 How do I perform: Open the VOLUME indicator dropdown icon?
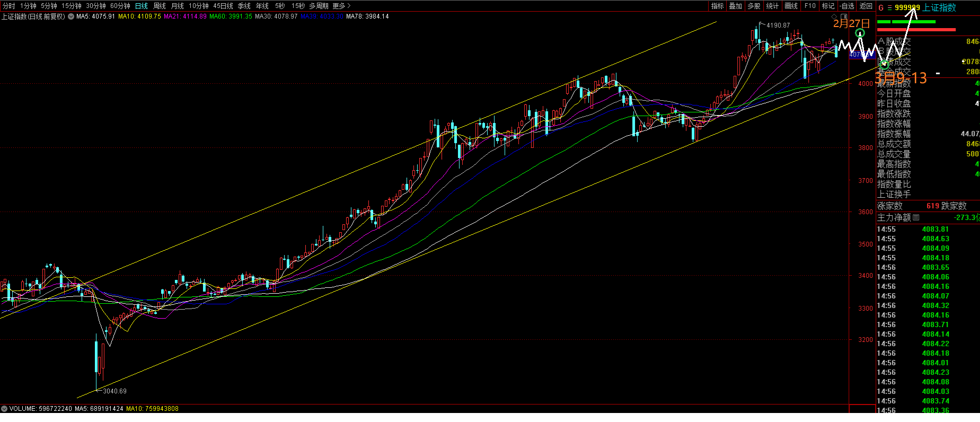[4, 409]
